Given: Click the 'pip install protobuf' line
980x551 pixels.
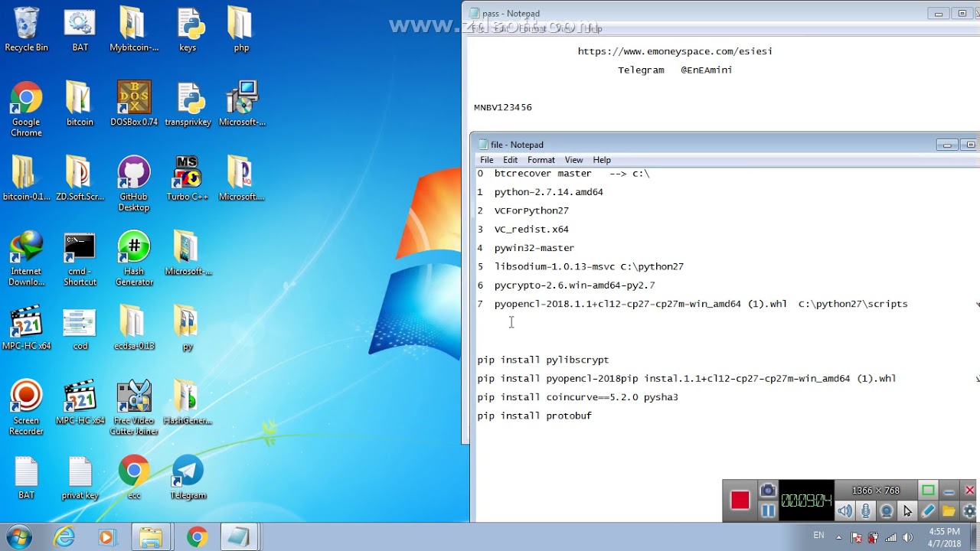Looking at the screenshot, I should [x=534, y=416].
